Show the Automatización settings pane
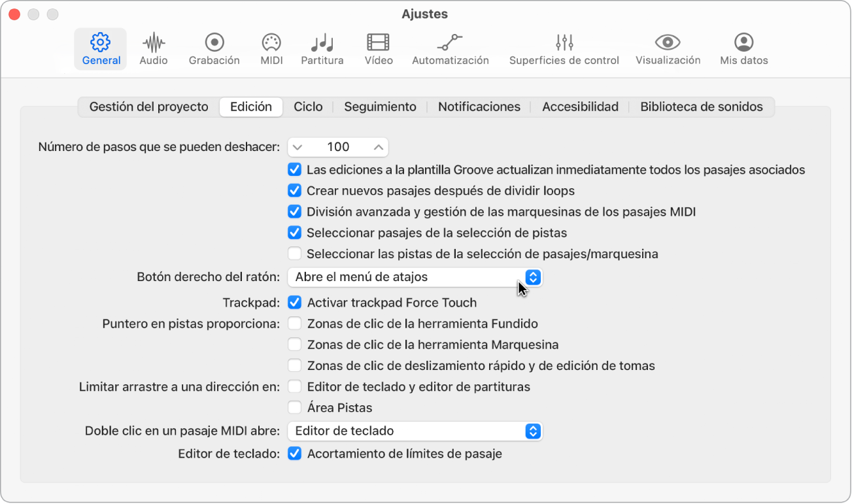The height and width of the screenshot is (504, 852). point(450,49)
